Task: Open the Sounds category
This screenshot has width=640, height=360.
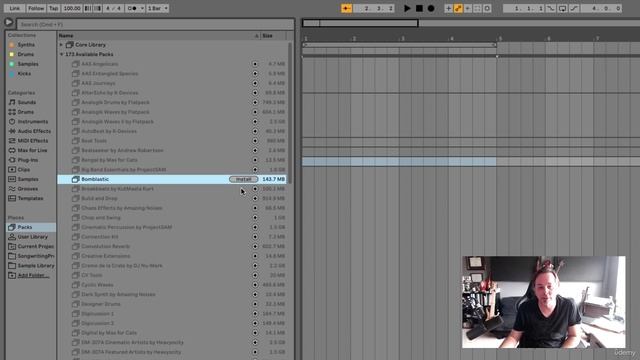Action: (27, 102)
